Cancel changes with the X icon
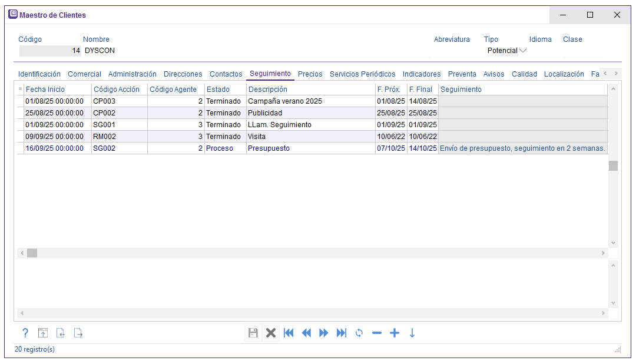636x364 pixels. click(271, 333)
